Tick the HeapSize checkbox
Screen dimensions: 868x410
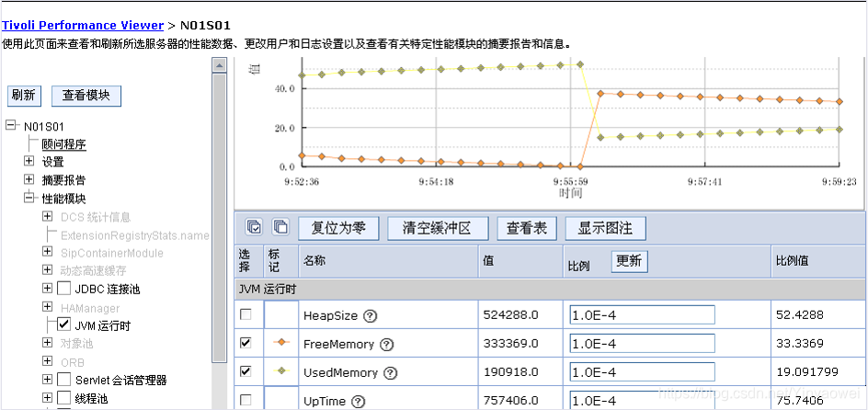246,314
